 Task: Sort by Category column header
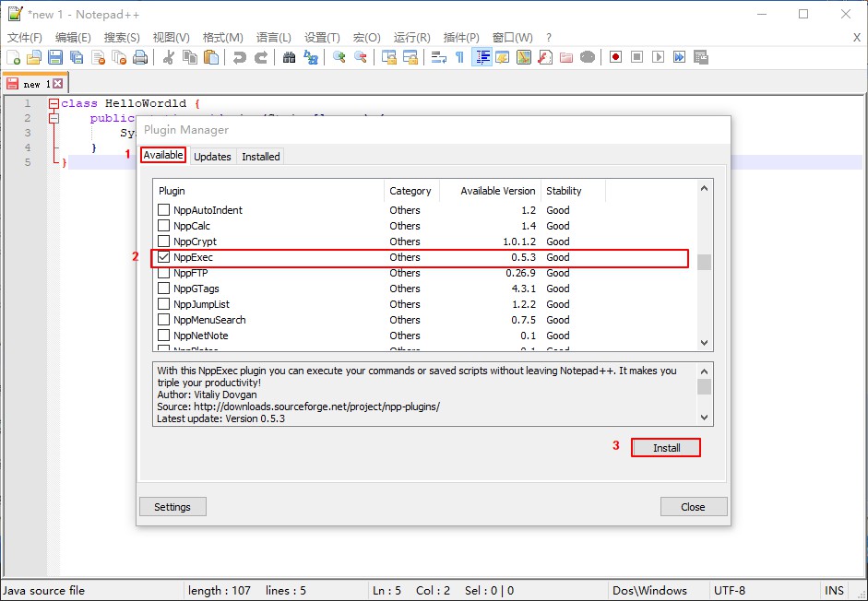(x=411, y=191)
